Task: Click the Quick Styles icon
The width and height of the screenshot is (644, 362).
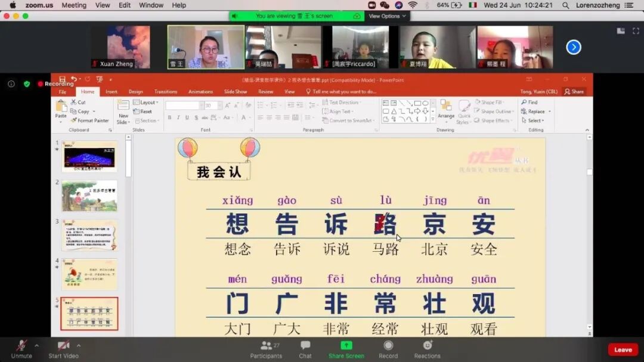Action: [x=465, y=113]
